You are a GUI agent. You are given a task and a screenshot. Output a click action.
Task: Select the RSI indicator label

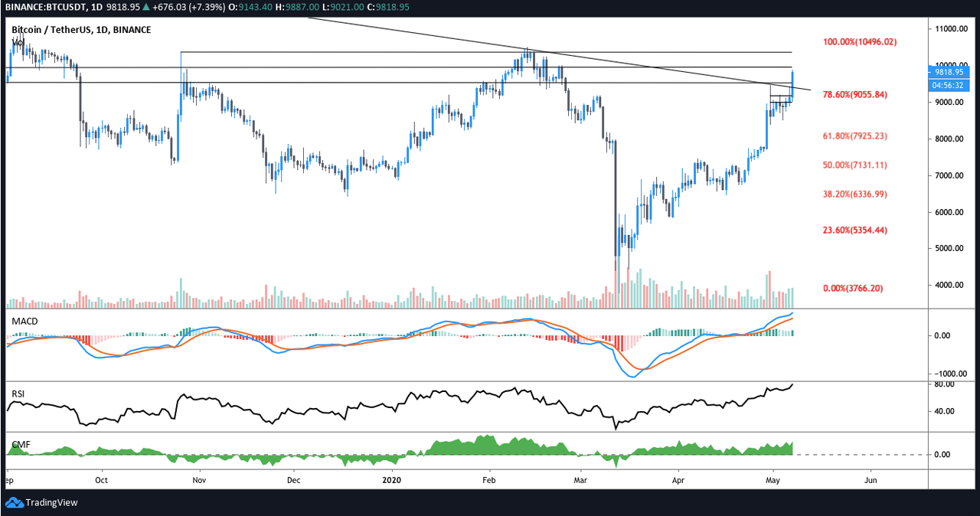coord(18,394)
